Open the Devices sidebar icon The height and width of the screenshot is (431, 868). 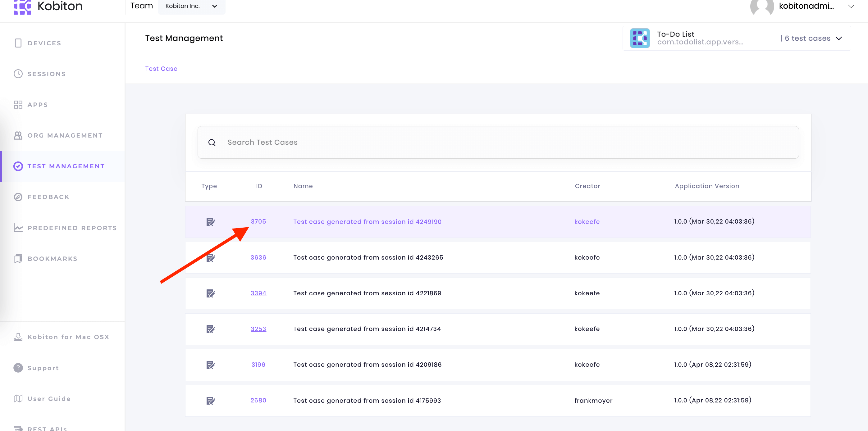point(18,43)
